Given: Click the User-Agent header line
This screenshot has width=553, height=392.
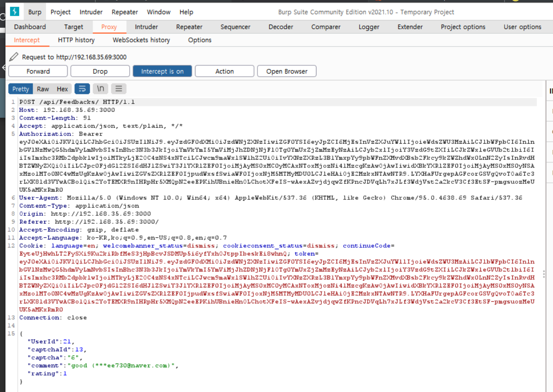Looking at the screenshot, I should 271,198.
